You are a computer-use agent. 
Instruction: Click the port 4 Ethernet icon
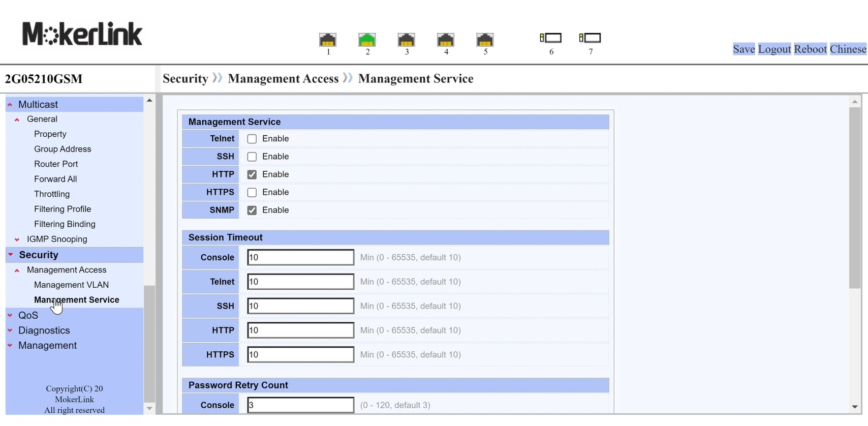point(446,40)
